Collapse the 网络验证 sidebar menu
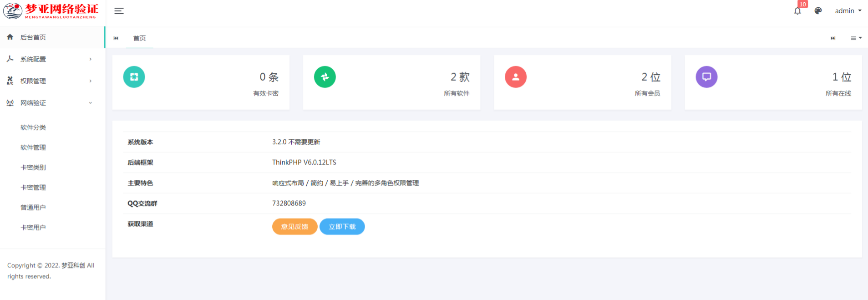 tap(49, 103)
